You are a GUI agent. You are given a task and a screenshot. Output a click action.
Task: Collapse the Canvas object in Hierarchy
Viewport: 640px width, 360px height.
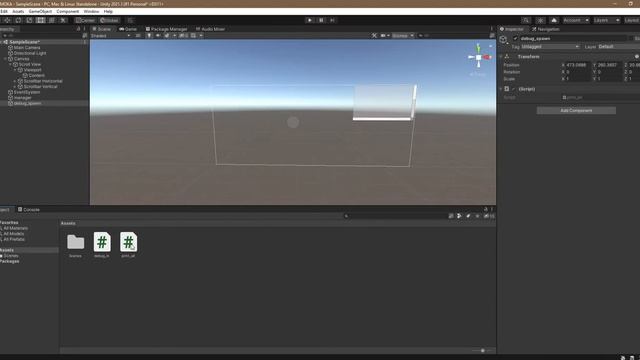coord(5,59)
